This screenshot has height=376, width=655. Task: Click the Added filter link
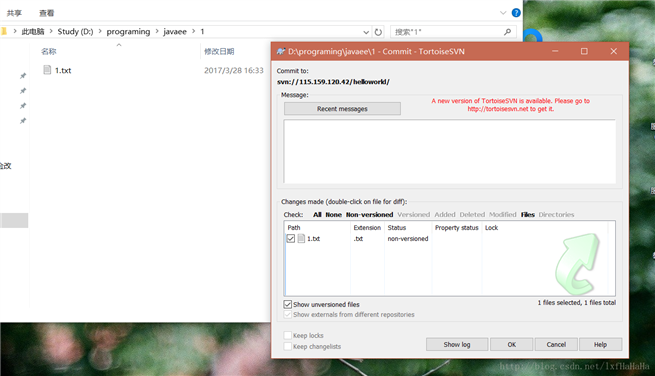[x=444, y=214]
